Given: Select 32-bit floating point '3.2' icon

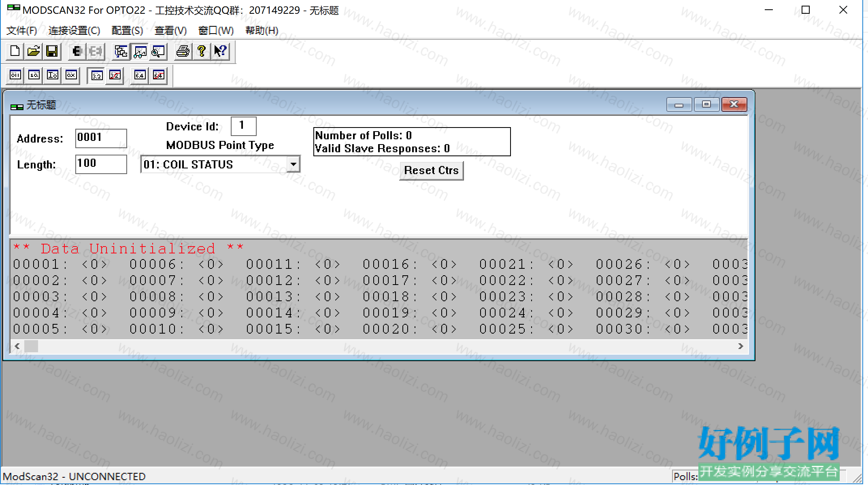Looking at the screenshot, I should [x=97, y=75].
